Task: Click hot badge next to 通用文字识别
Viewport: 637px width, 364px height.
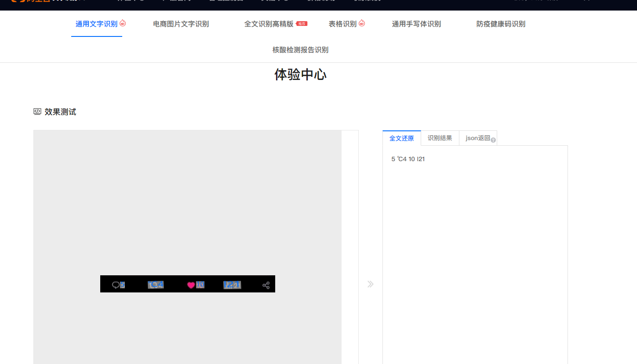Action: coord(123,23)
